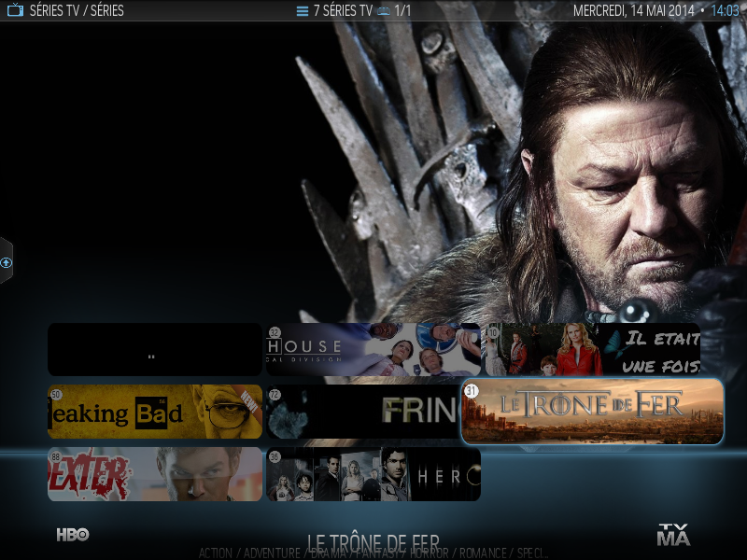This screenshot has width=747, height=560.
Task: Choose the Fringe series banner
Action: 363,412
